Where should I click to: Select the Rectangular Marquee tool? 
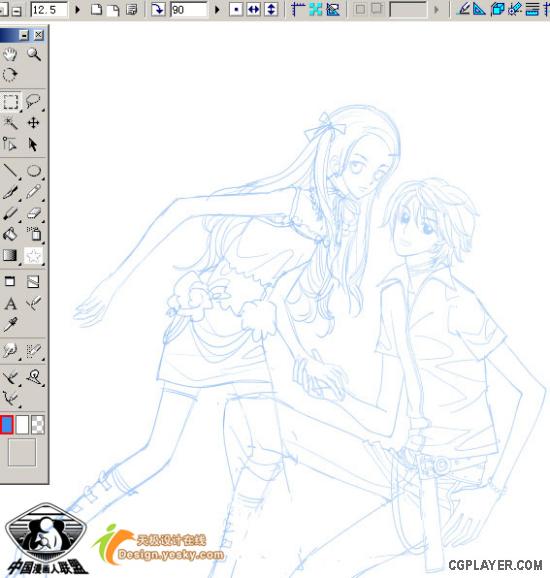(10, 102)
